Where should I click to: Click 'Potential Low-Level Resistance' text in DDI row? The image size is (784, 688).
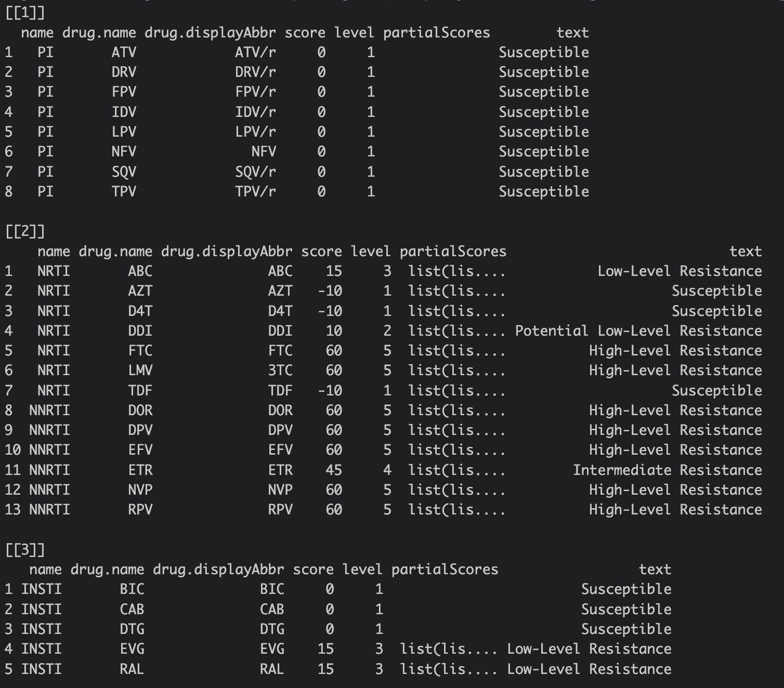pyautogui.click(x=638, y=331)
